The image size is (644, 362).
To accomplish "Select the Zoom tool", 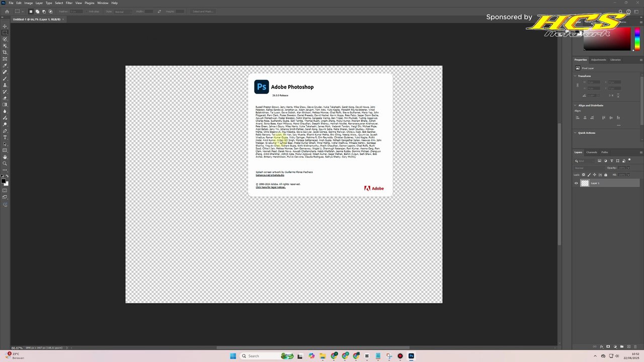I will point(5,163).
